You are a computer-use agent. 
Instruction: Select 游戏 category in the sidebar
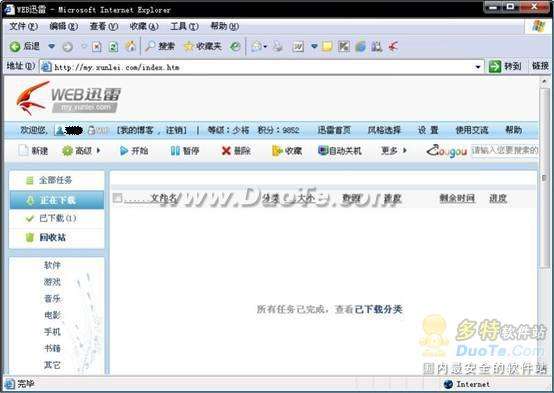[52, 282]
